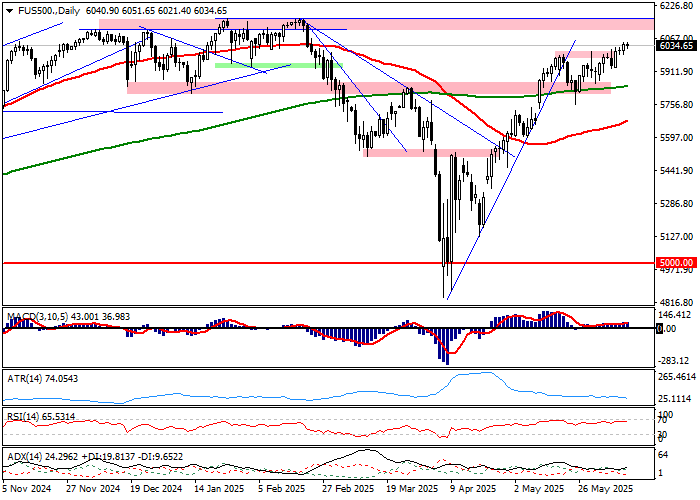700x500 pixels.
Task: Click the 4816.80 price axis label
Action: (x=677, y=303)
